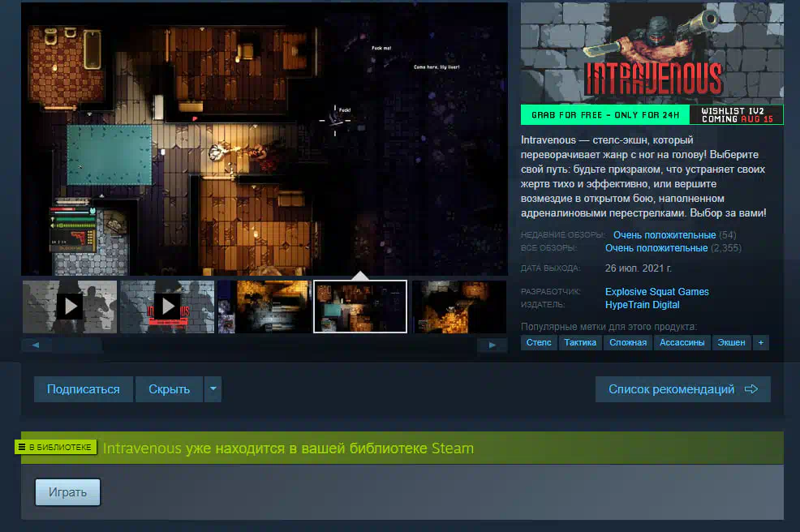Open publisher HypeTrain Digital link
The height and width of the screenshot is (532, 800).
[643, 305]
